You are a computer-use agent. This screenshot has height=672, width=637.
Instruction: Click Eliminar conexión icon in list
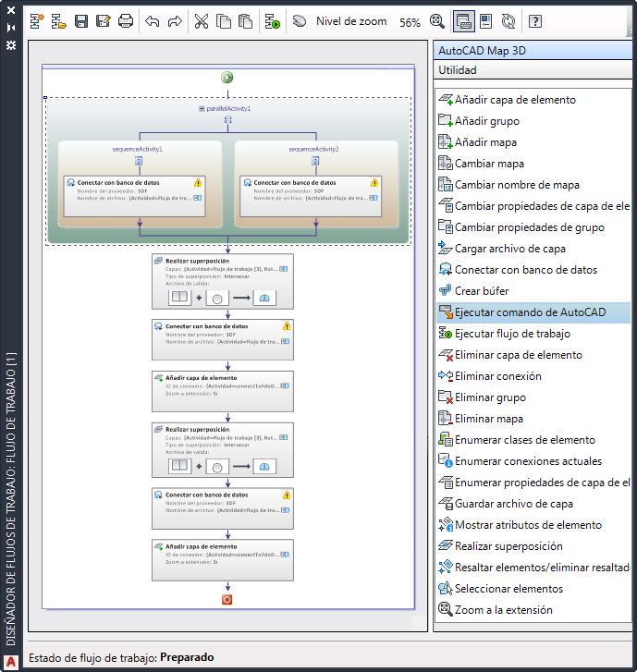446,376
